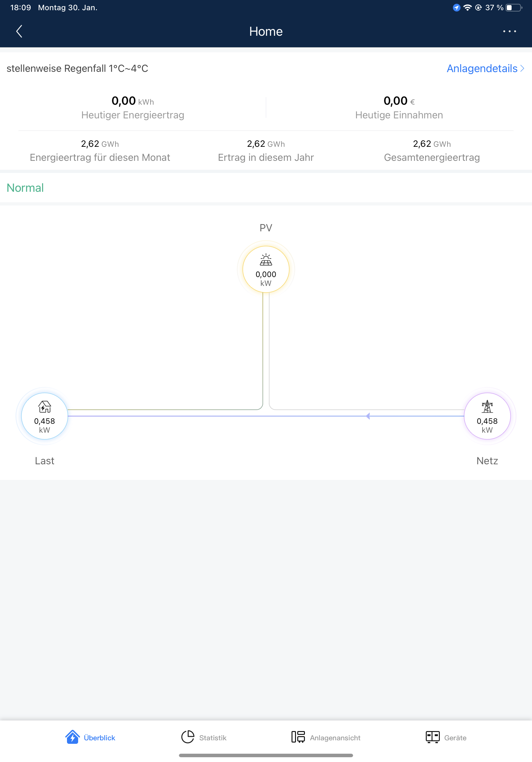This screenshot has width=532, height=762.
Task: Expand Anlagendetails via the chevron arrow
Action: coord(522,68)
